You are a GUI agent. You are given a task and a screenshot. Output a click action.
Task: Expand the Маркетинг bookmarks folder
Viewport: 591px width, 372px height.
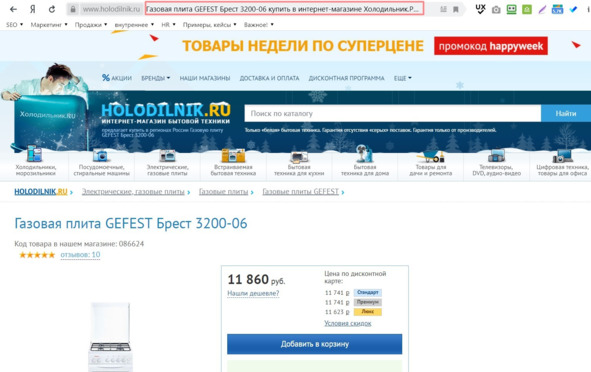(x=49, y=24)
